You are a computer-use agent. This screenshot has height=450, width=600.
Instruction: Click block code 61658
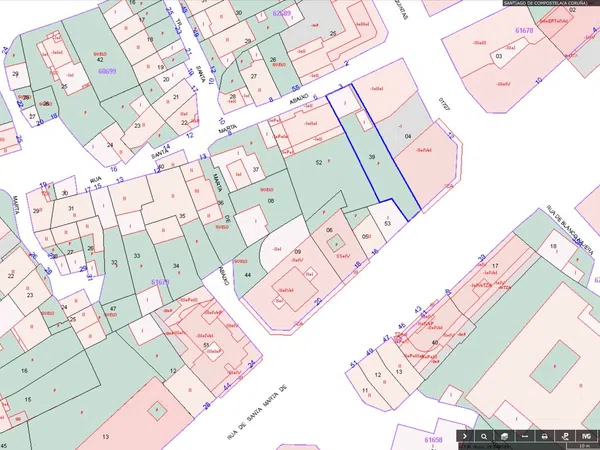click(433, 440)
